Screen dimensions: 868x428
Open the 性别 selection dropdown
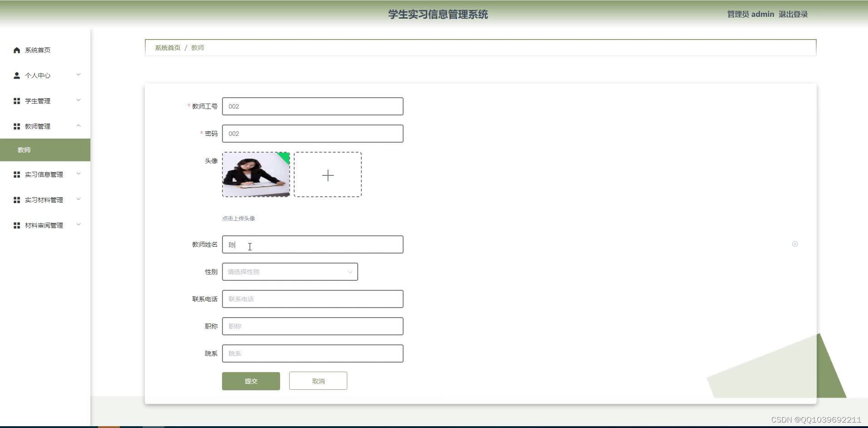point(290,272)
